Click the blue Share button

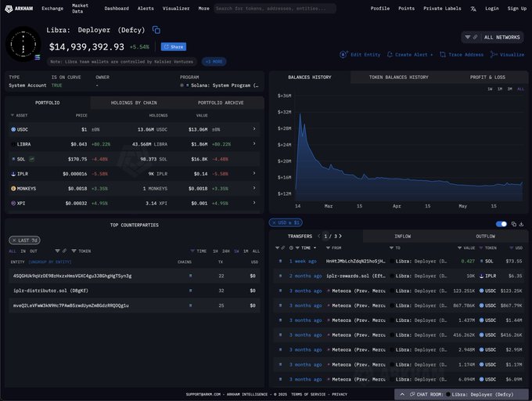click(x=174, y=47)
